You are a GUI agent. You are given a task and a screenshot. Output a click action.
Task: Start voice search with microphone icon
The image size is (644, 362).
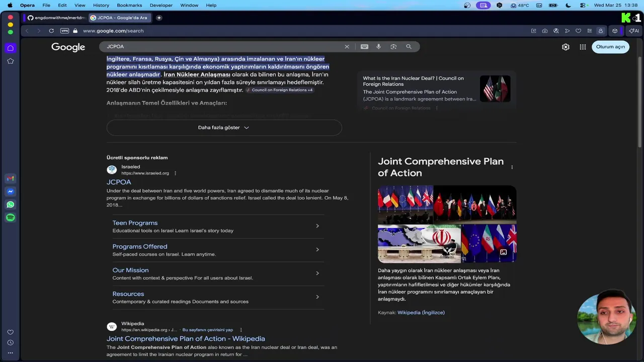coord(379,46)
